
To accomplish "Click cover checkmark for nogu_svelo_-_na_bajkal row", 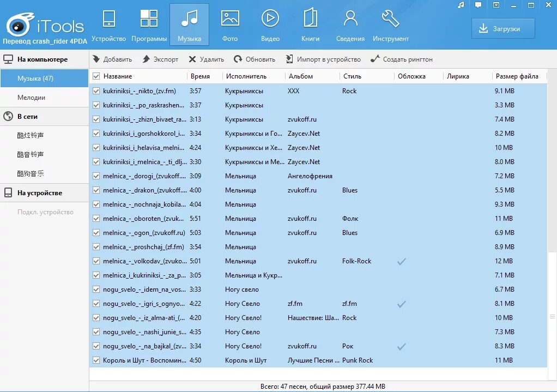I will (402, 347).
